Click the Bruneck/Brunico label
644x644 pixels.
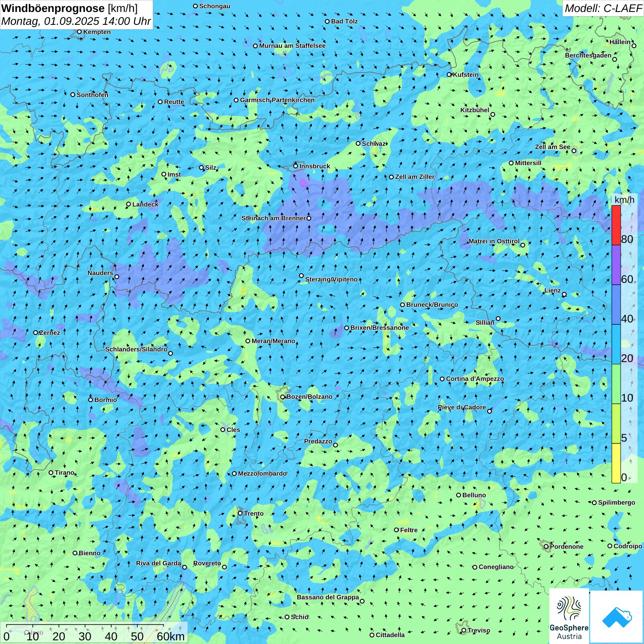coord(432,305)
